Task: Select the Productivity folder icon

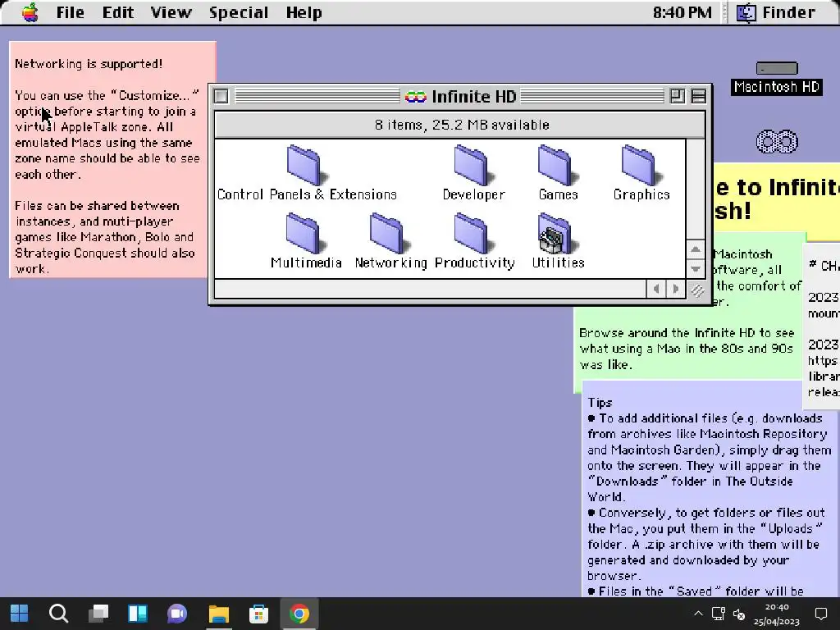Action: [473, 234]
